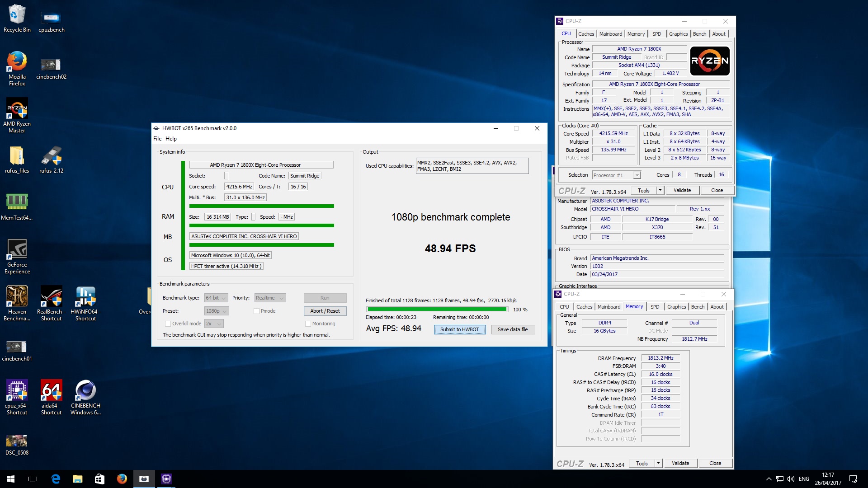Select Heaven Benchmark desktop icon

click(17, 304)
